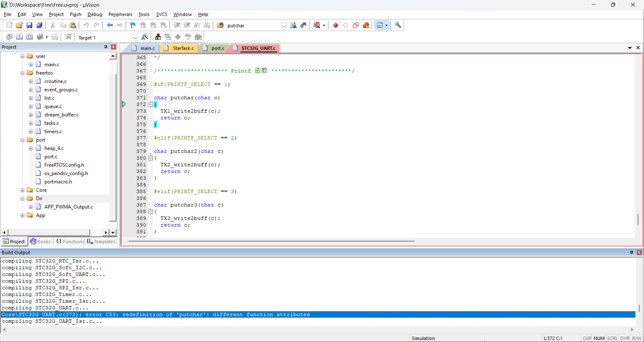Screen dimensions: 644x342
Task: Open Configuration wrench icon
Action: tap(398, 25)
